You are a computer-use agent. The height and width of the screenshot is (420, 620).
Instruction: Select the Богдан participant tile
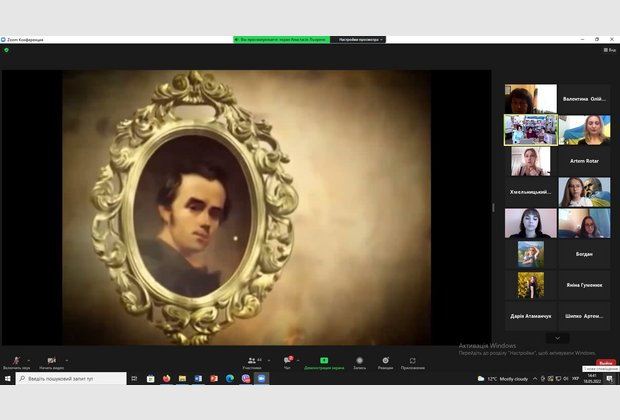coord(583,254)
